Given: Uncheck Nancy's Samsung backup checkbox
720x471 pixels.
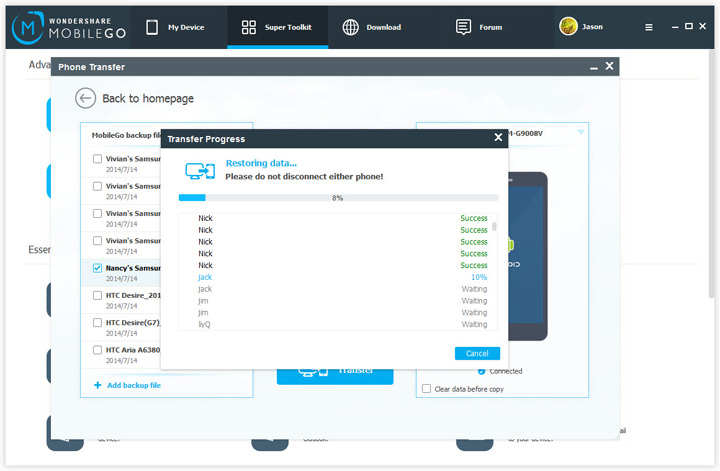Looking at the screenshot, I should click(97, 268).
